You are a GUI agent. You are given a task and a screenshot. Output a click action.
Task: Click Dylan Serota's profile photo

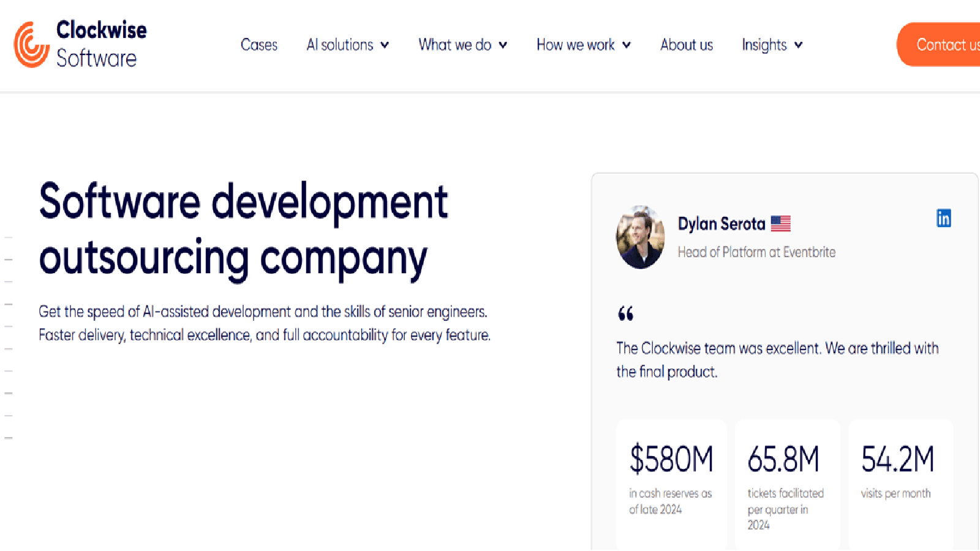pyautogui.click(x=640, y=237)
